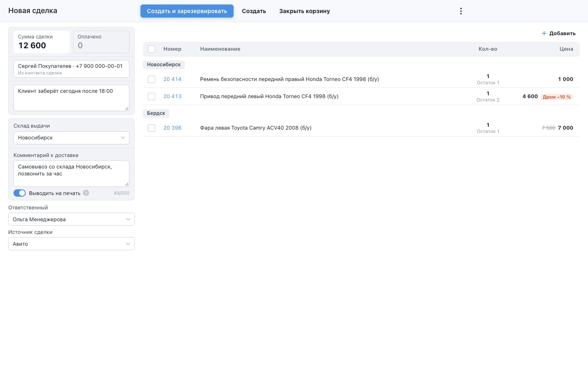Viewport: 588px width, 368px height.
Task: Click 'Остаток 2' stock label
Action: point(488,100)
